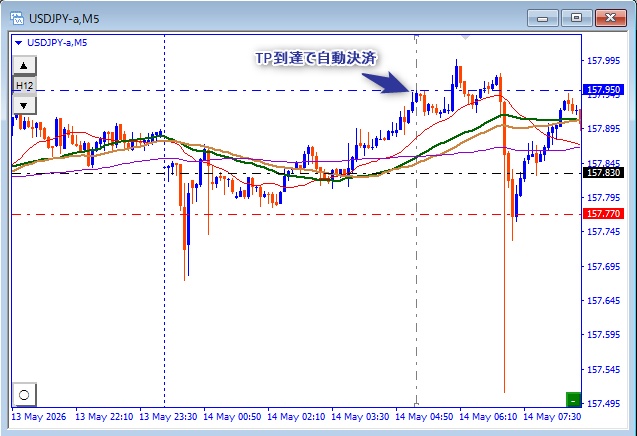The image size is (637, 436).
Task: Click the TP到達で自動決済 text label
Action: point(316,58)
